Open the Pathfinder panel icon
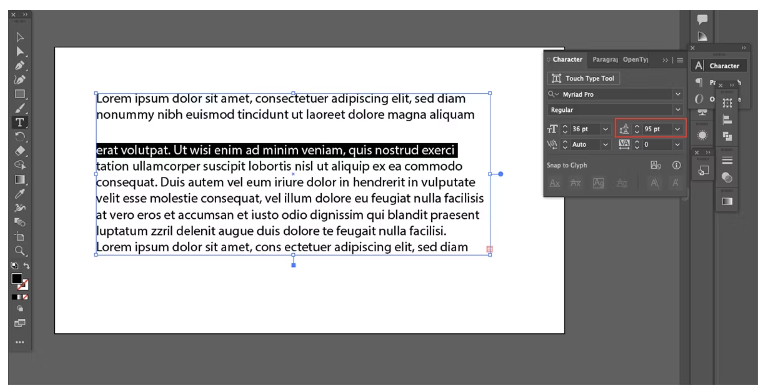 tap(727, 136)
